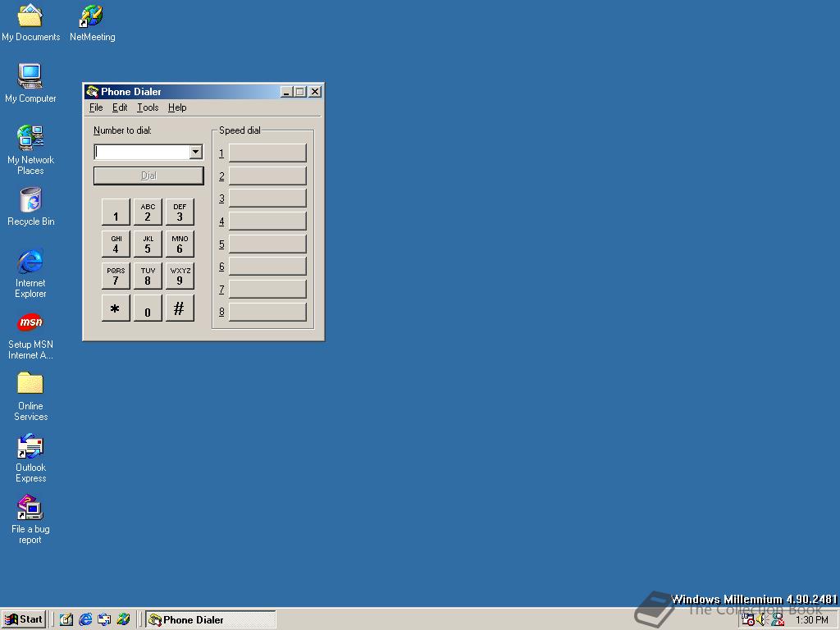Viewport: 840px width, 630px height.
Task: Click the Phone Dialer title bar icon
Action: [92, 92]
